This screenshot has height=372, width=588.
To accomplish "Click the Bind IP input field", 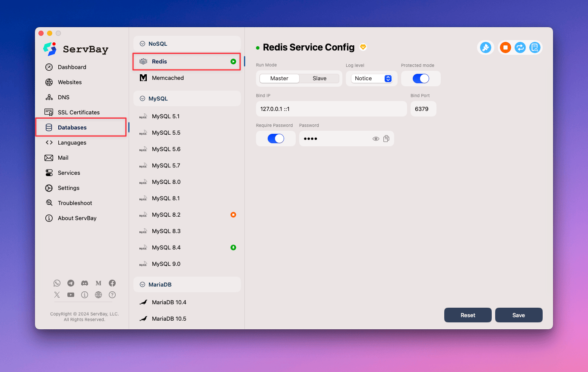I will pos(331,109).
